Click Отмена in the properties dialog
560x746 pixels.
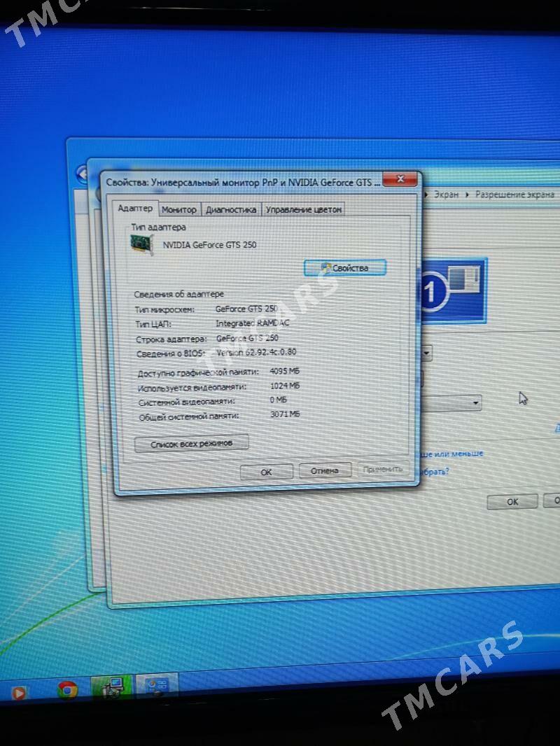click(325, 470)
